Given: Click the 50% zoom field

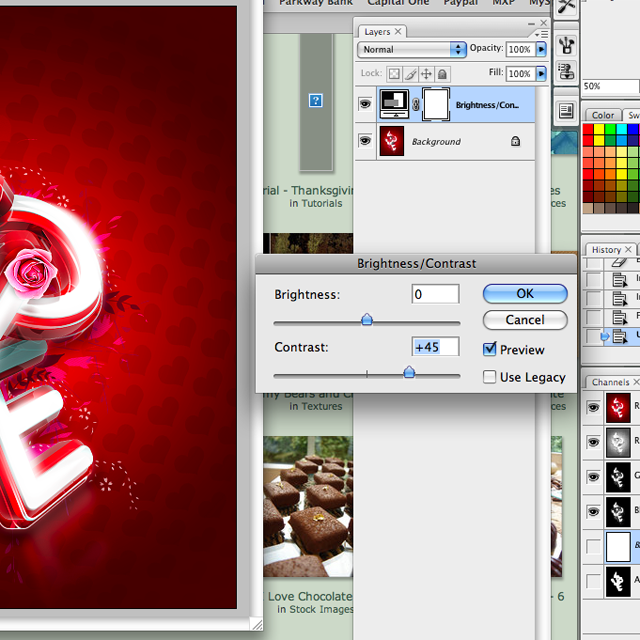Looking at the screenshot, I should tap(610, 86).
